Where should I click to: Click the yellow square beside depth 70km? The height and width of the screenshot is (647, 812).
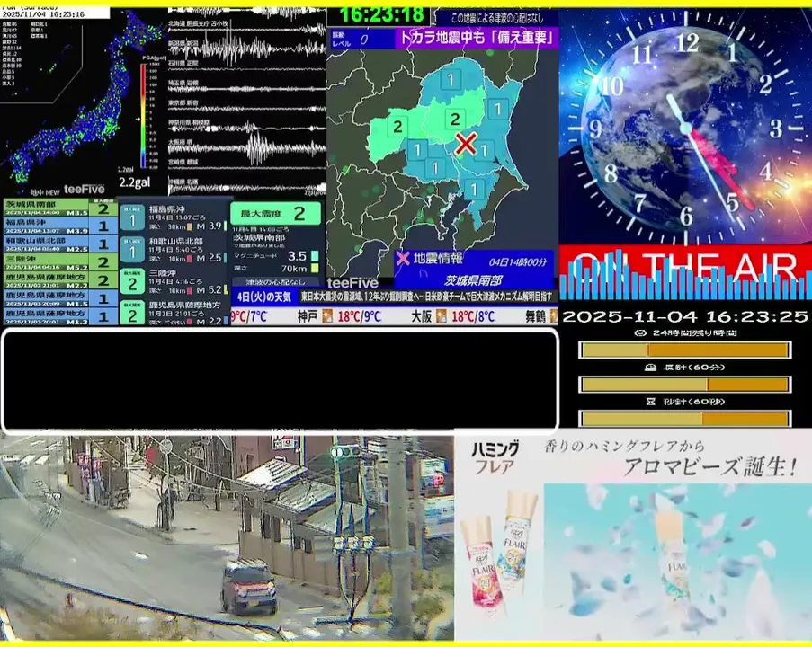[315, 268]
